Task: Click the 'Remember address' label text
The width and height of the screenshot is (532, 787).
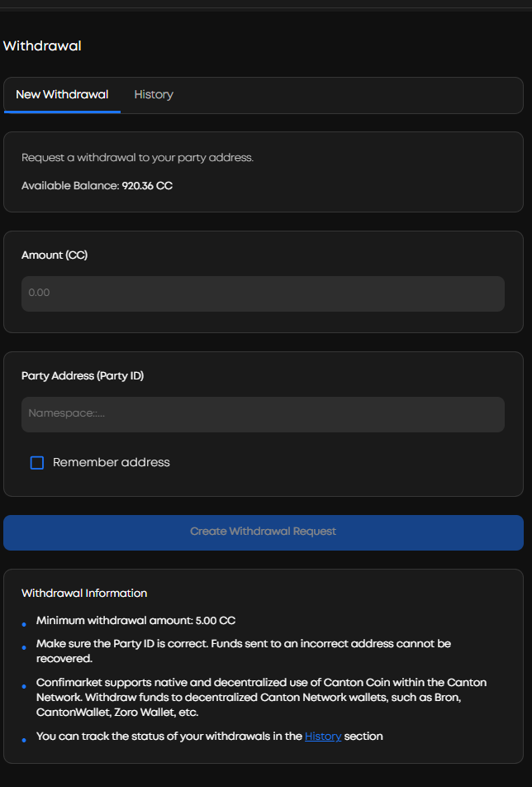Action: [111, 463]
